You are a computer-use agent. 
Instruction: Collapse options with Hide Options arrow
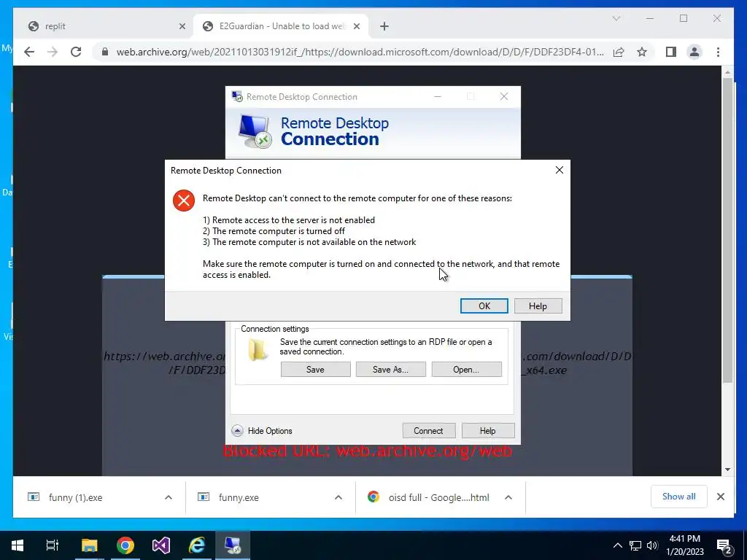click(x=237, y=430)
